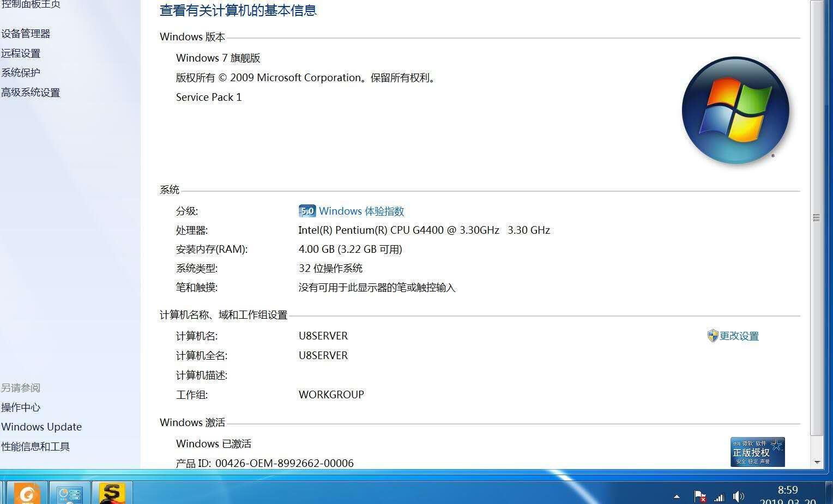Open 设备管理器 in the left sidebar
Screen dimensions: 833x504
[26, 34]
